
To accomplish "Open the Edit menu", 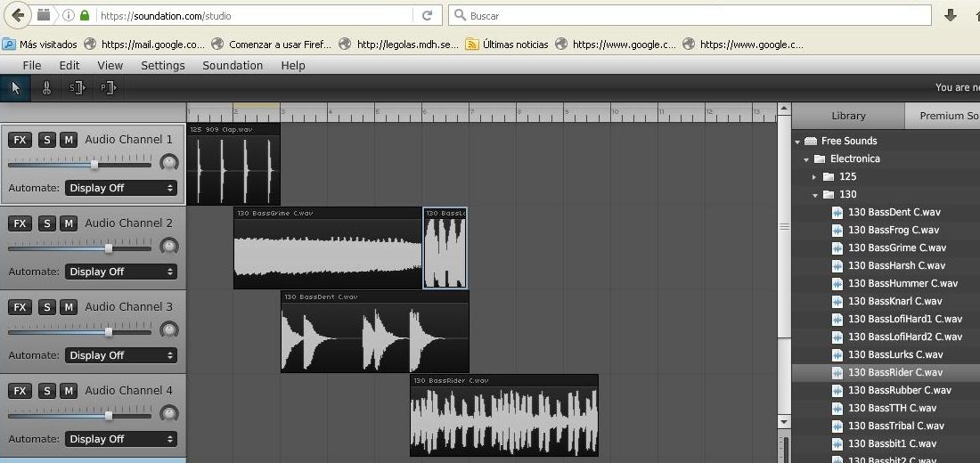I will [x=69, y=66].
